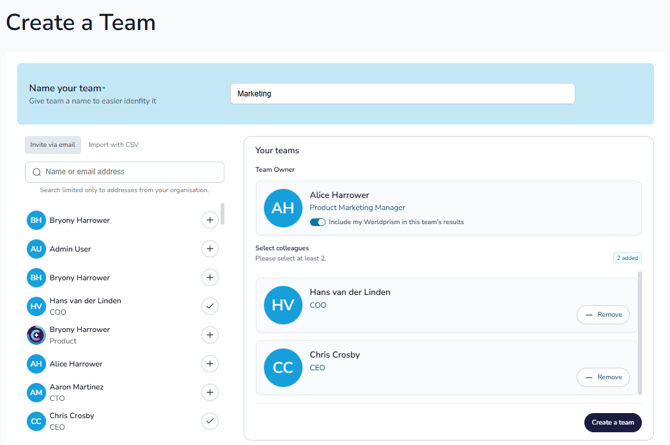
Task: Click Aaron Martinez's name in the list
Action: [76, 387]
